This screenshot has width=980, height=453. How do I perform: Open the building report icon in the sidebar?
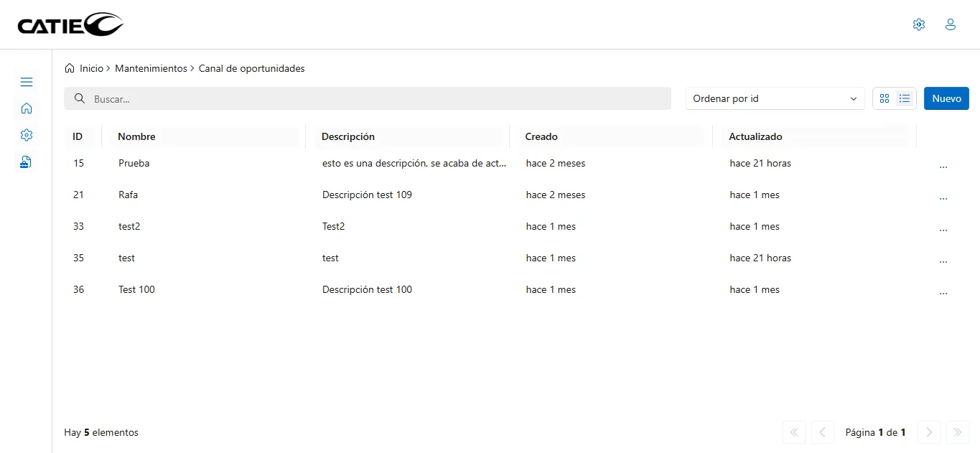click(27, 162)
